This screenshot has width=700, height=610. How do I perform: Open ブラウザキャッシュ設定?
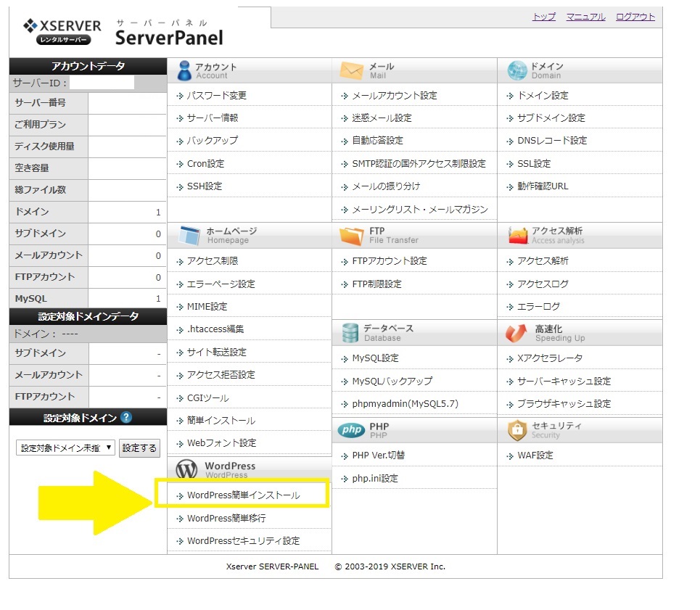coord(564,404)
